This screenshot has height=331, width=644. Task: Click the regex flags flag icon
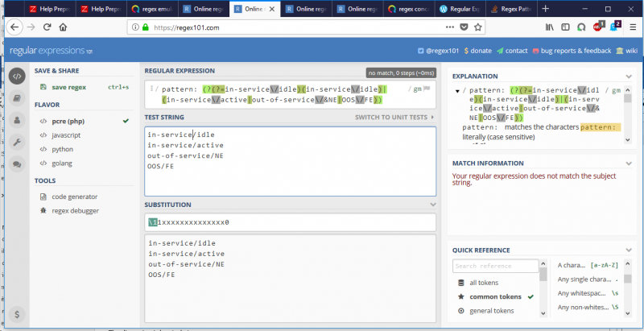coord(427,89)
